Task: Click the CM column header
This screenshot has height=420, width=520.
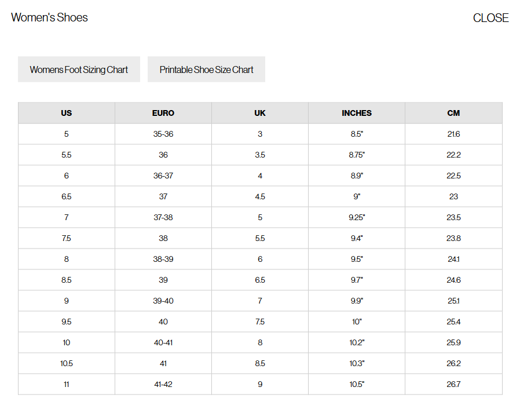Action: [453, 113]
